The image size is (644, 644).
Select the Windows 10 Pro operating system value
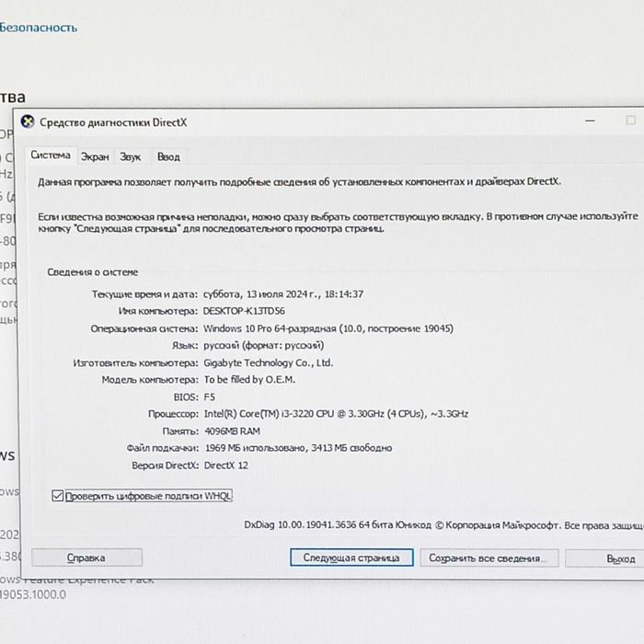pyautogui.click(x=328, y=328)
